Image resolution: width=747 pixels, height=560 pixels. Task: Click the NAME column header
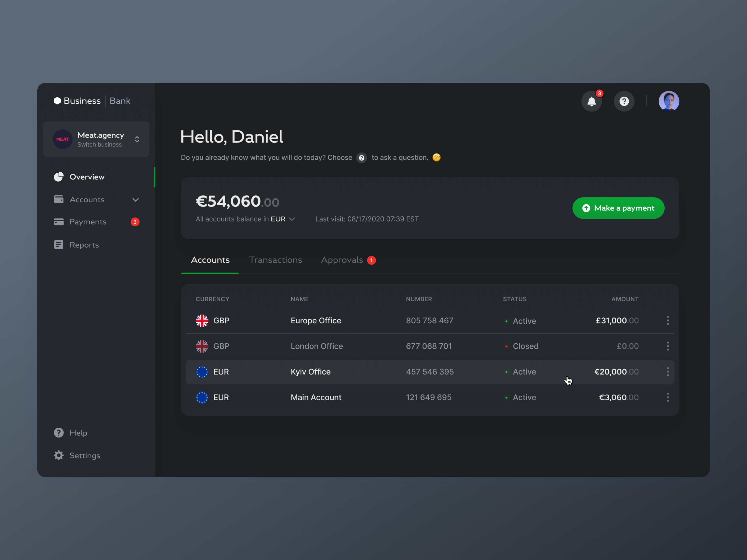click(x=300, y=299)
